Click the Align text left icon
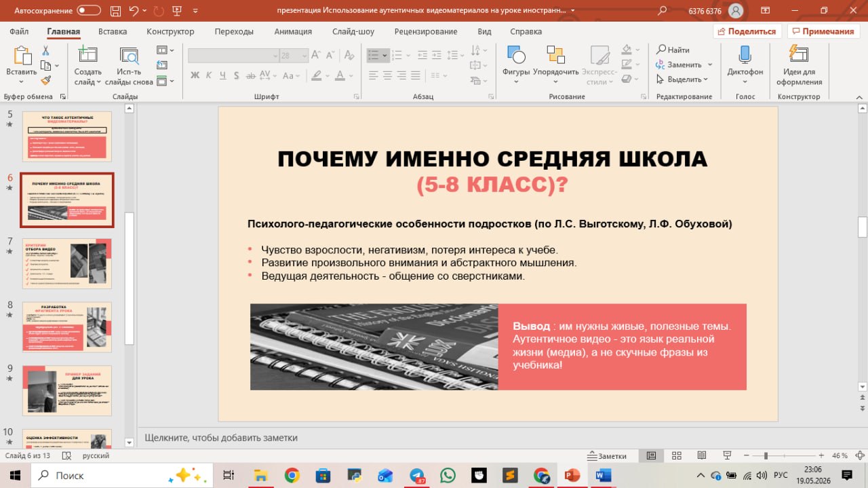Screen dimensions: 868x488 coord(372,75)
